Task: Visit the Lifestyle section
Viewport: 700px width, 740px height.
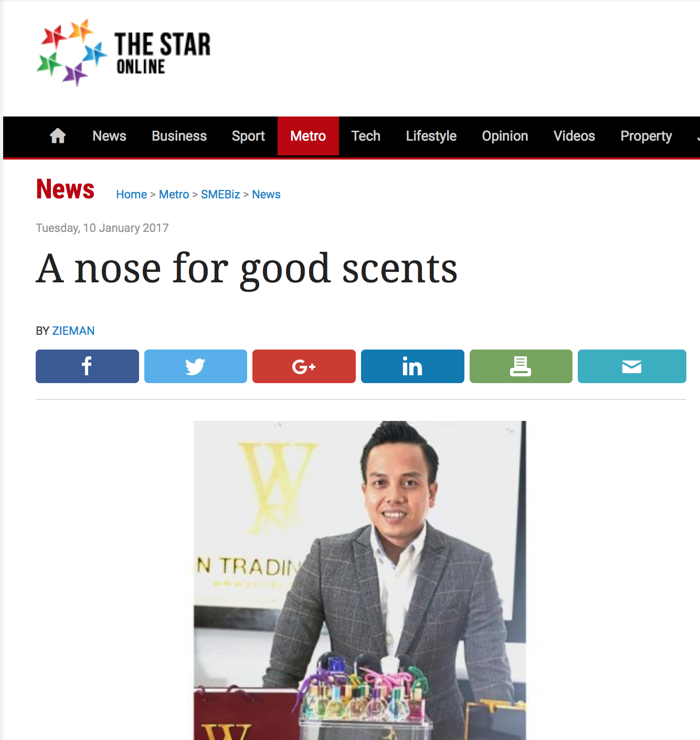Action: click(431, 136)
